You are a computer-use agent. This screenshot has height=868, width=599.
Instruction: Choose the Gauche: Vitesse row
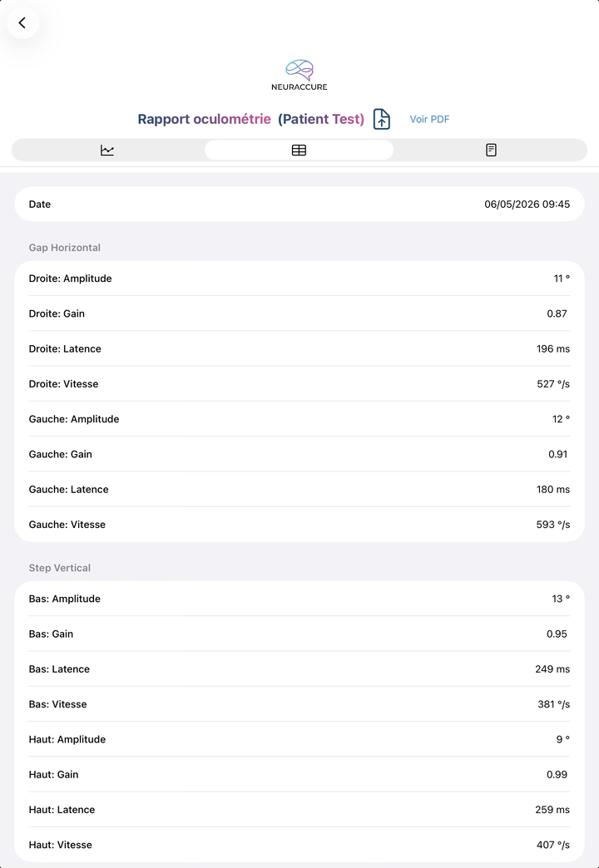click(299, 525)
